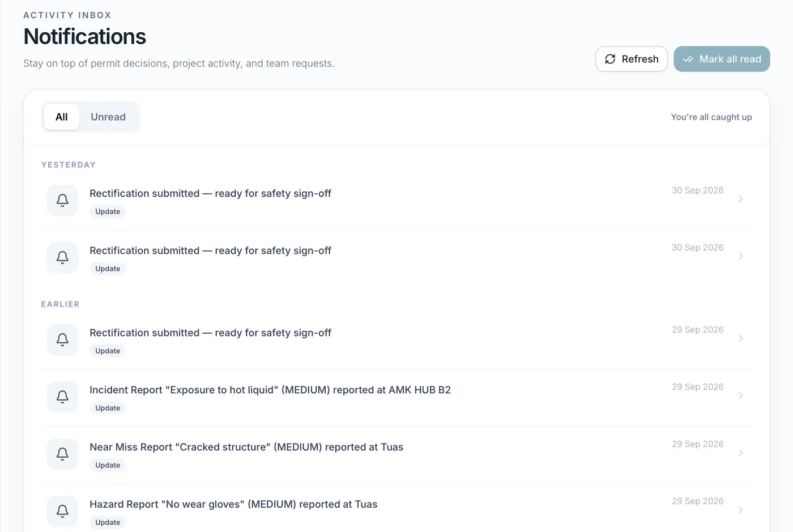This screenshot has width=793, height=532.
Task: Click Update badge on the 29 Sep Rectification row
Action: [108, 351]
